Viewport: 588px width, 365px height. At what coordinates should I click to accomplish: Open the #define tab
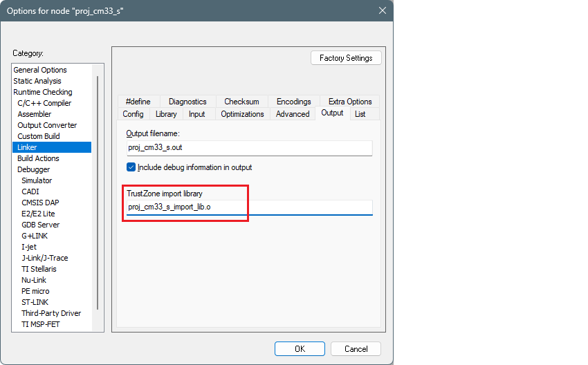[x=138, y=102]
